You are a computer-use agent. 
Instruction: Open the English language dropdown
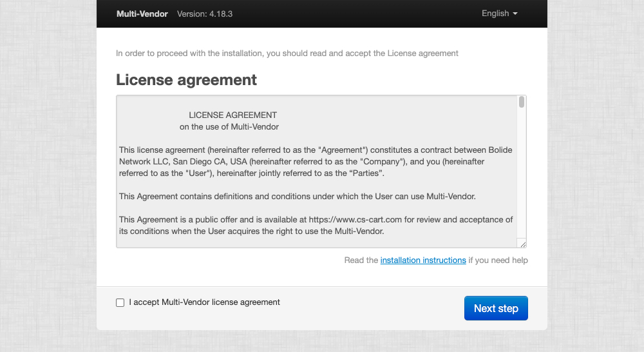click(x=499, y=14)
